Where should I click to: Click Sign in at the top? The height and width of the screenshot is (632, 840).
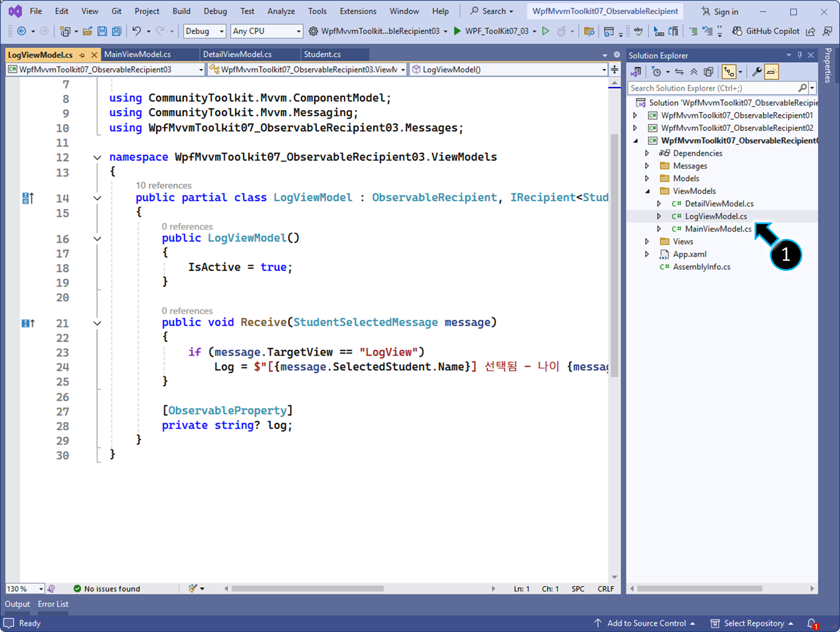point(720,11)
